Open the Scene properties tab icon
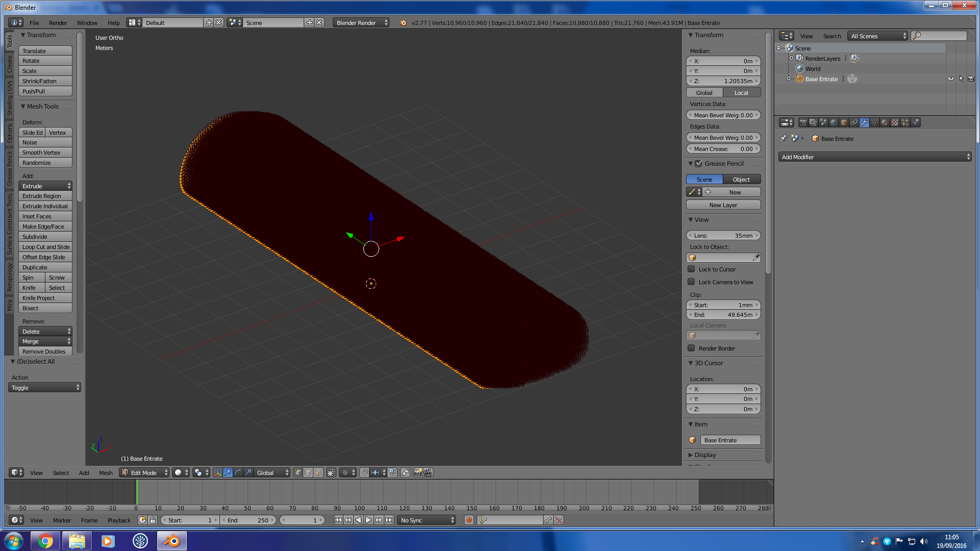 coord(823,122)
